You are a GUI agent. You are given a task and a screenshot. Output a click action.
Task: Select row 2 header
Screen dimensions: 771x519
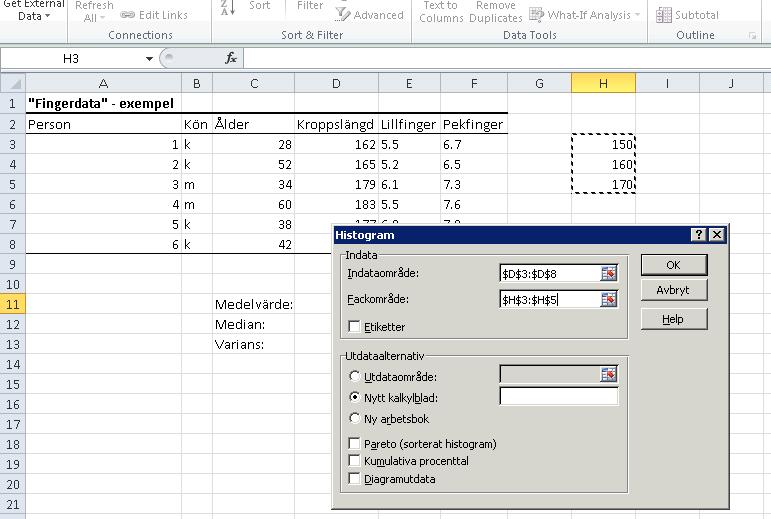tap(13, 124)
